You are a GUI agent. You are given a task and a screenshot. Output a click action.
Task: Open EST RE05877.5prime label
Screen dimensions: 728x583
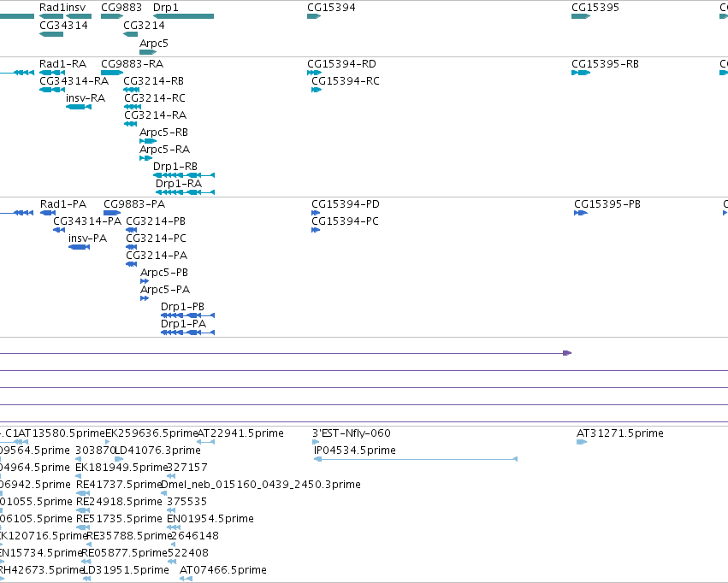[x=124, y=552]
